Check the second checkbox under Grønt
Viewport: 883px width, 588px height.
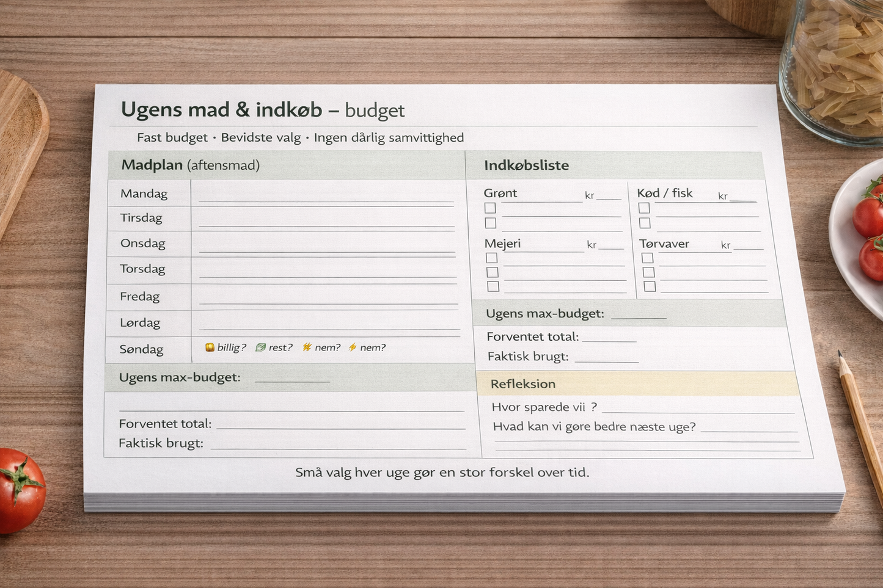click(x=490, y=223)
